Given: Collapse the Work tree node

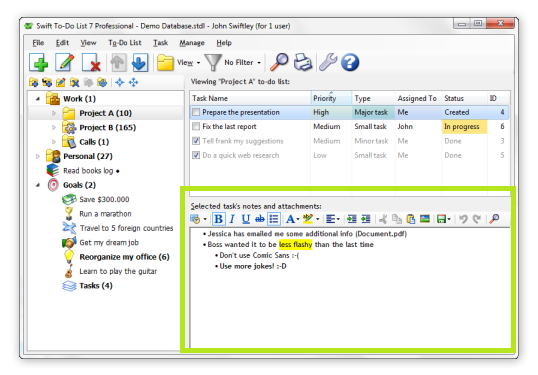Looking at the screenshot, I should coord(38,99).
